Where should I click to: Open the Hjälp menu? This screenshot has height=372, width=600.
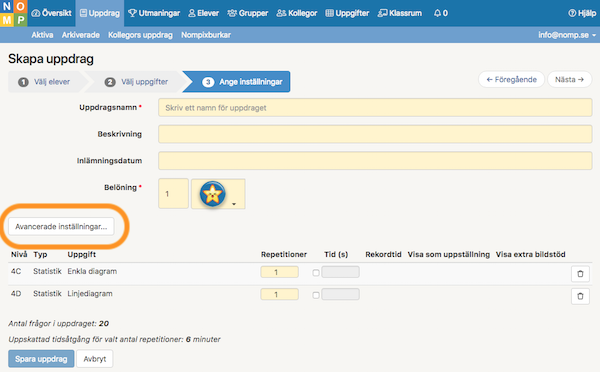coord(582,13)
